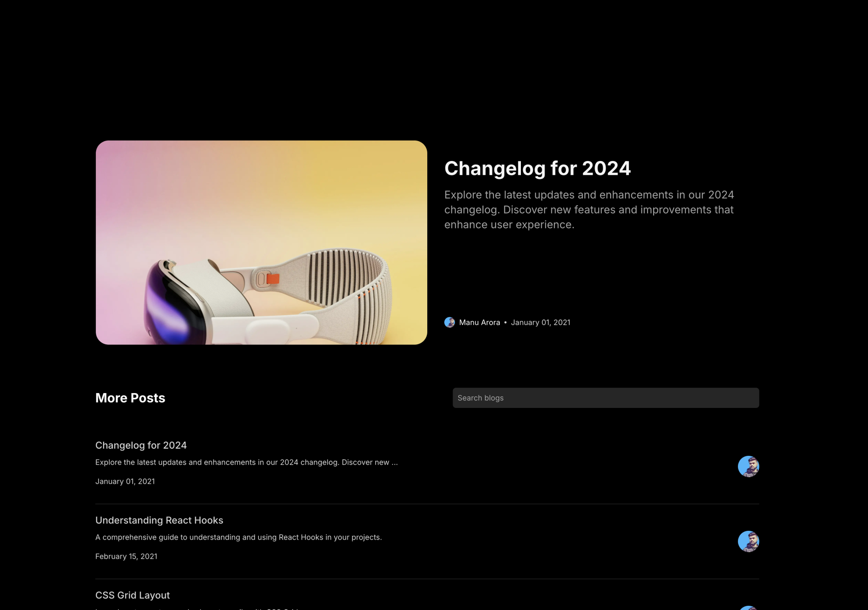Image resolution: width=868 pixels, height=610 pixels.
Task: Click the February 15, 2021 date label
Action: [126, 556]
